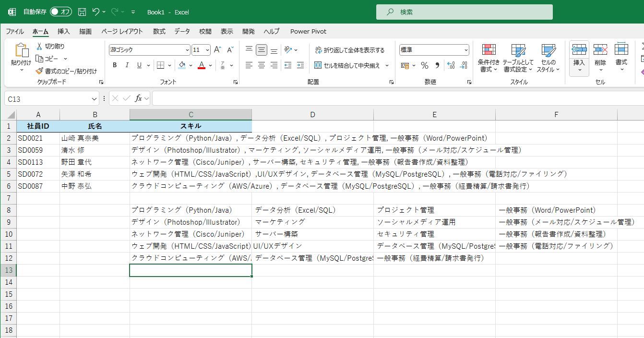Open Conditional Formatting (条件付き書式)
644x338 pixels.
click(489, 58)
